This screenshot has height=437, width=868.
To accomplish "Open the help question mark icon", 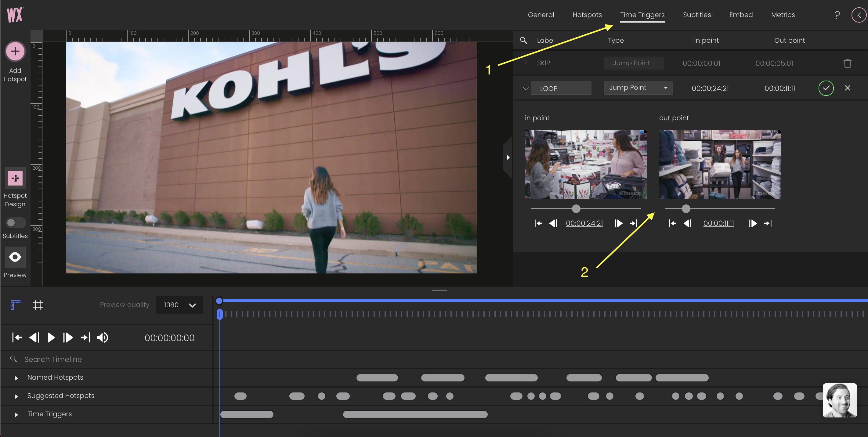I will tap(837, 15).
